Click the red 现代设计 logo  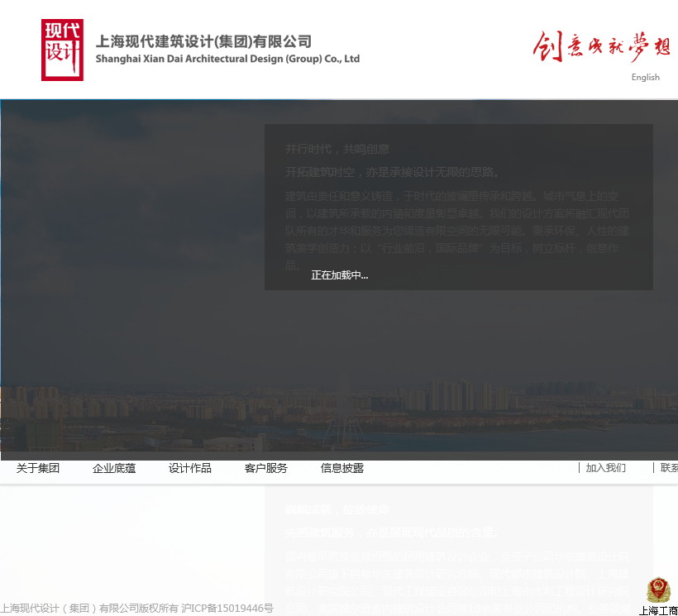(x=62, y=50)
